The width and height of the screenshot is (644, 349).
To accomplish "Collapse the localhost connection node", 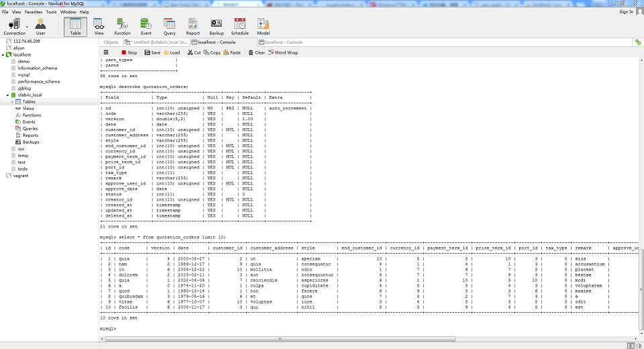I will pos(3,54).
